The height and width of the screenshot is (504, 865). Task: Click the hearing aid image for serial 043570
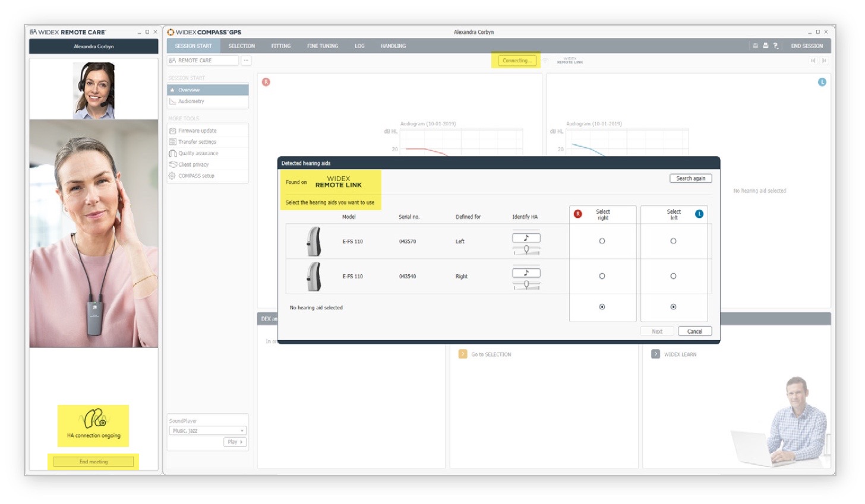[314, 241]
